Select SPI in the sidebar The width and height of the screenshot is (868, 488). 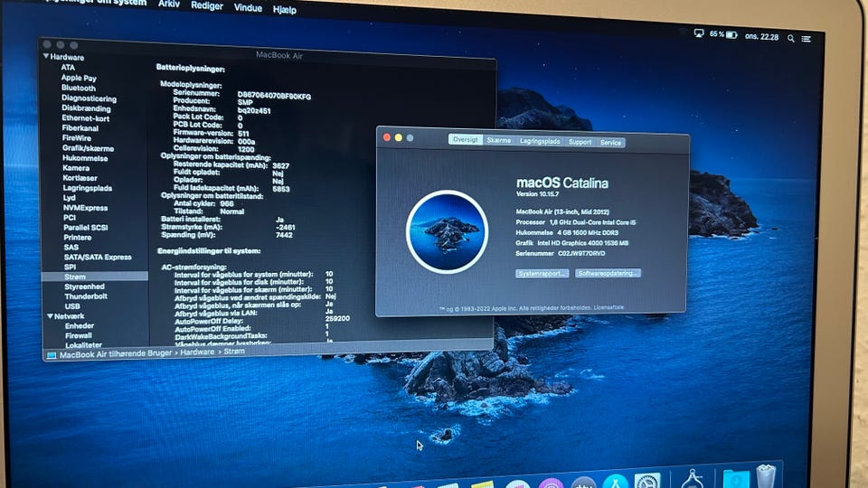(x=70, y=267)
